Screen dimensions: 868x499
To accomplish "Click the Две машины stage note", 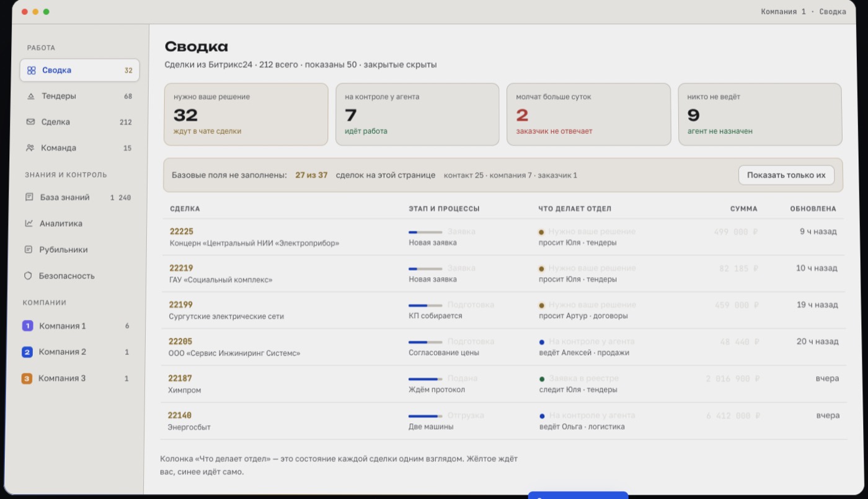I will (x=431, y=427).
